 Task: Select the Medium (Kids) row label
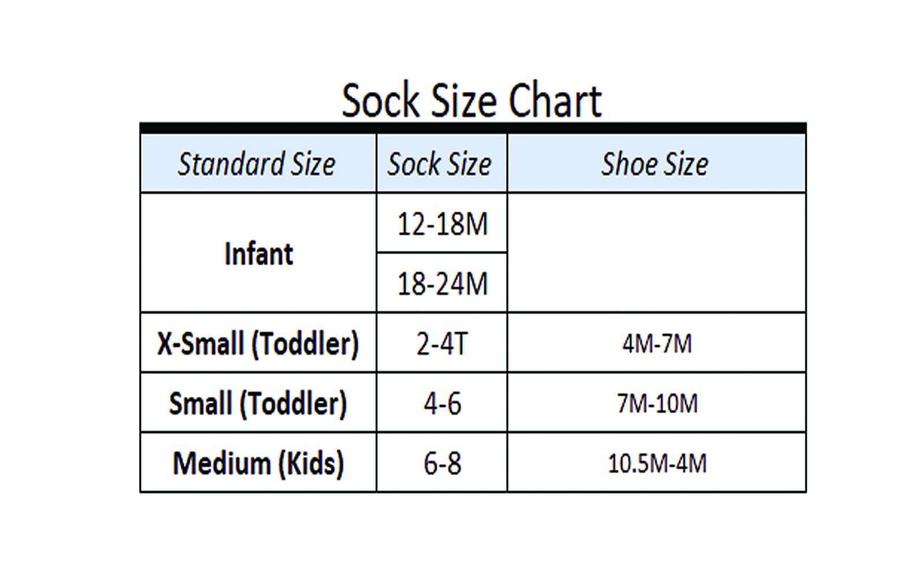tap(258, 462)
